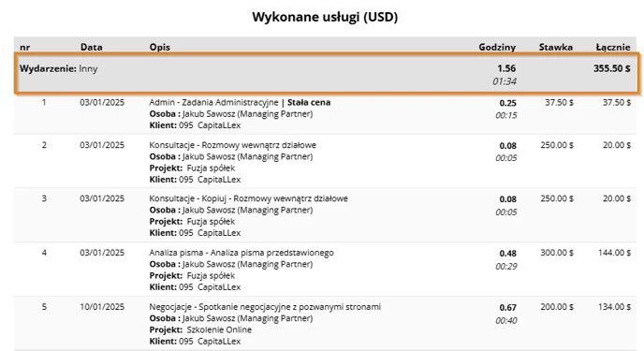Click the 'Analiza pisma' service description
The image size is (644, 351).
(x=241, y=253)
